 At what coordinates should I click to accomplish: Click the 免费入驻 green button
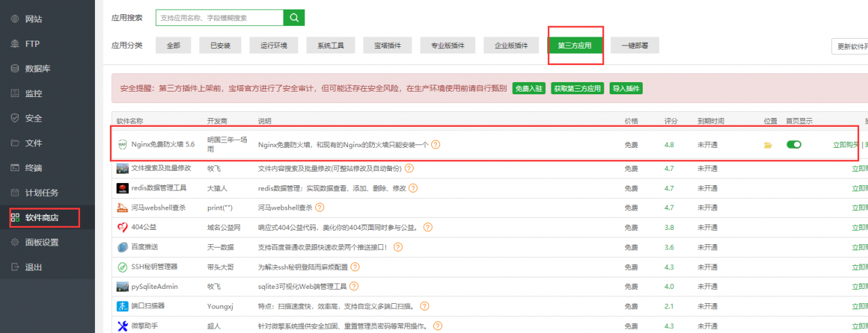[529, 89]
